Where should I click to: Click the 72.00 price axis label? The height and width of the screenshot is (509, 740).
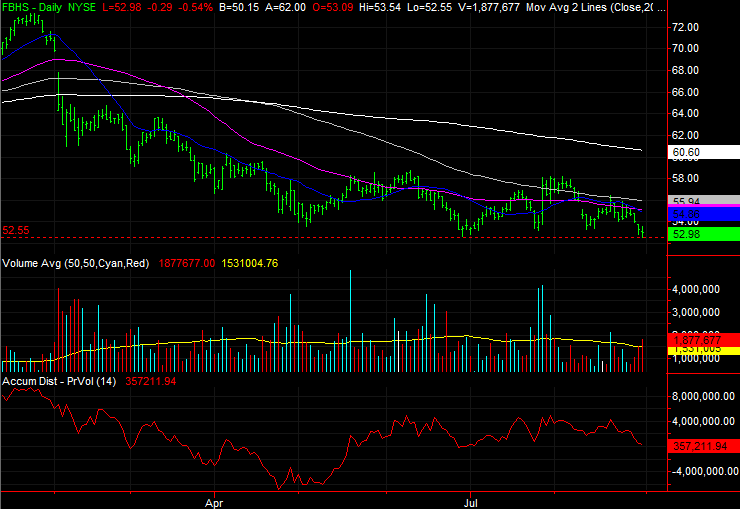[685, 27]
